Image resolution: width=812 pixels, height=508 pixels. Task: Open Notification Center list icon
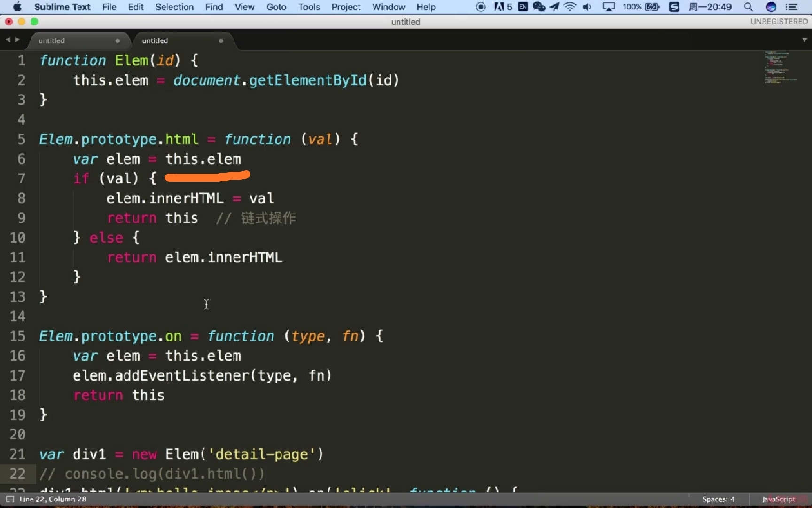coord(792,7)
